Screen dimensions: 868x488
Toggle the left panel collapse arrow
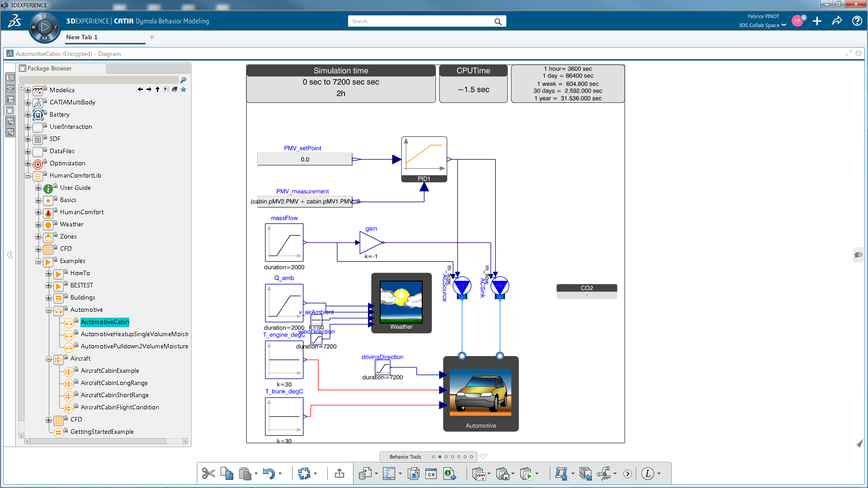click(9, 255)
